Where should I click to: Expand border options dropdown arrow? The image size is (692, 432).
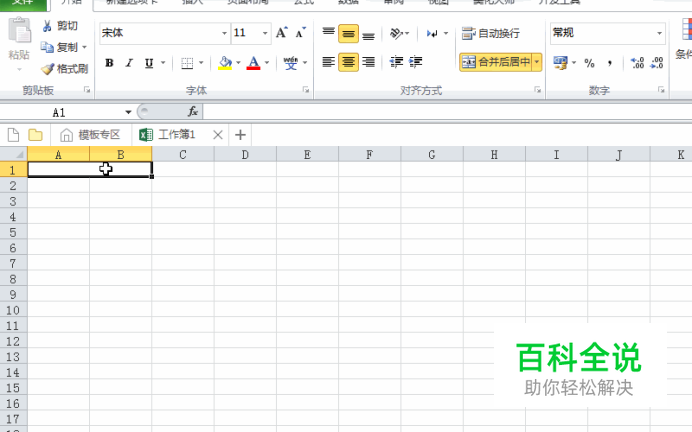click(201, 63)
